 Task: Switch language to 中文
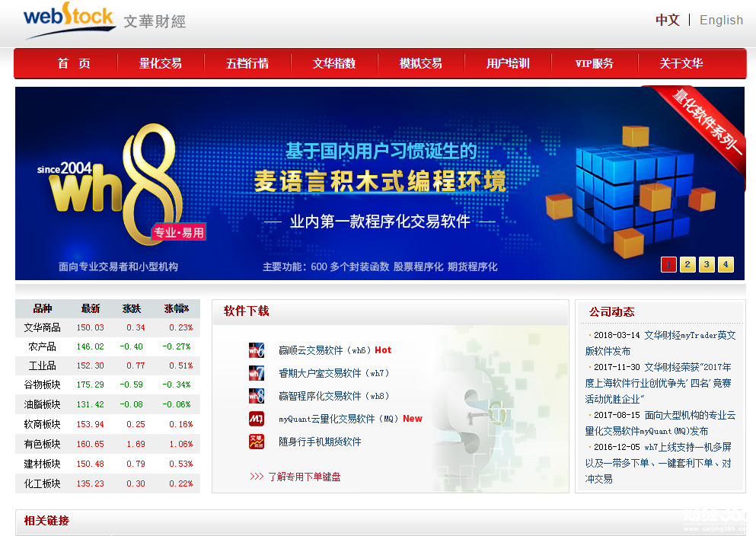(668, 21)
